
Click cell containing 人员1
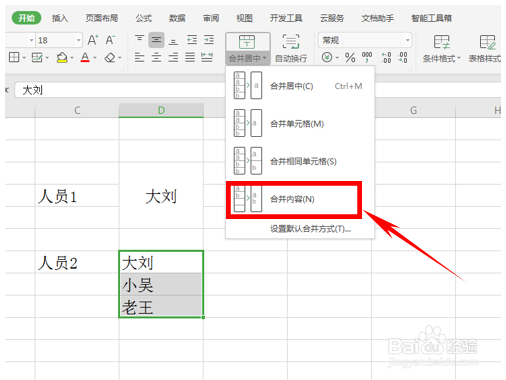click(x=77, y=196)
